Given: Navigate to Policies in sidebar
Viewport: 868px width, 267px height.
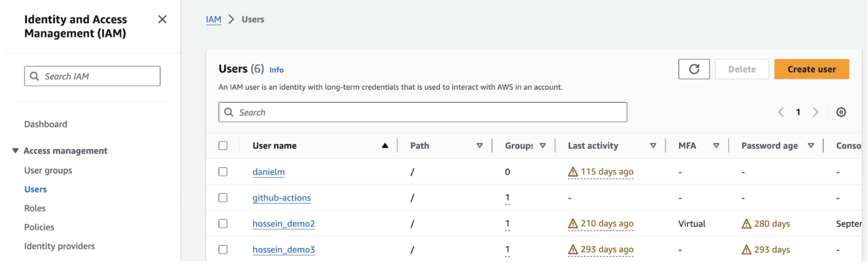Looking at the screenshot, I should [x=39, y=227].
